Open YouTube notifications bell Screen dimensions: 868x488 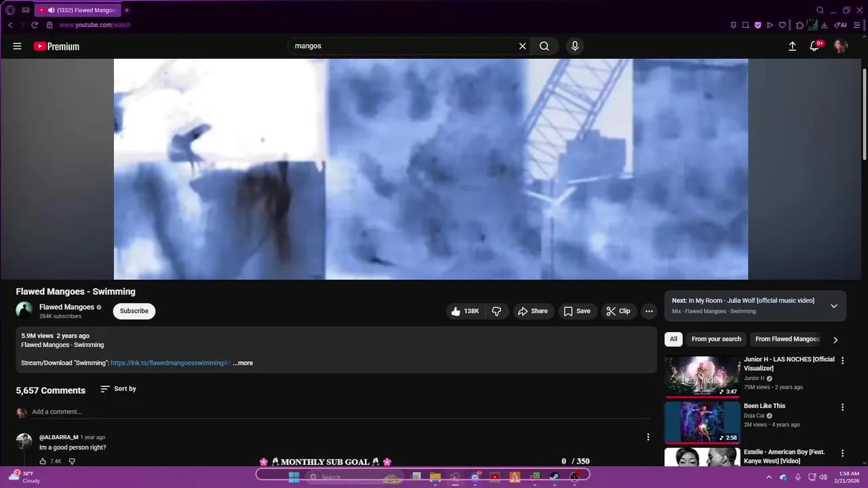tap(814, 46)
